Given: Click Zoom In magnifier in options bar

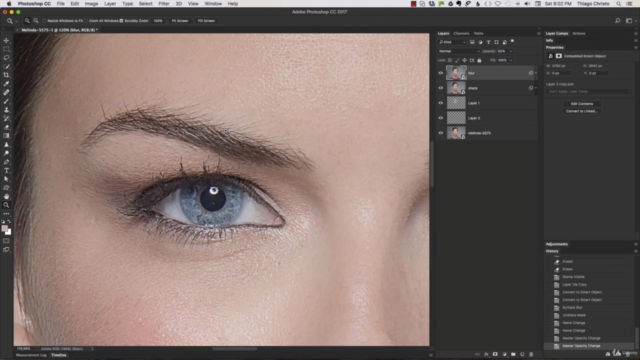Looking at the screenshot, I should click(x=27, y=21).
